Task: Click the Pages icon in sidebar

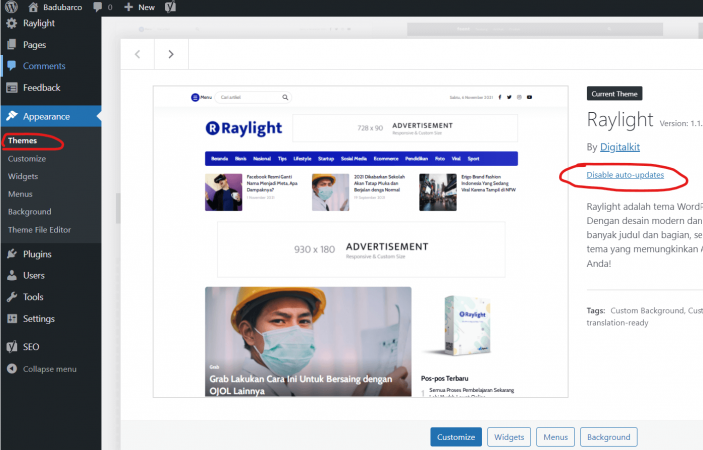Action: [12, 44]
